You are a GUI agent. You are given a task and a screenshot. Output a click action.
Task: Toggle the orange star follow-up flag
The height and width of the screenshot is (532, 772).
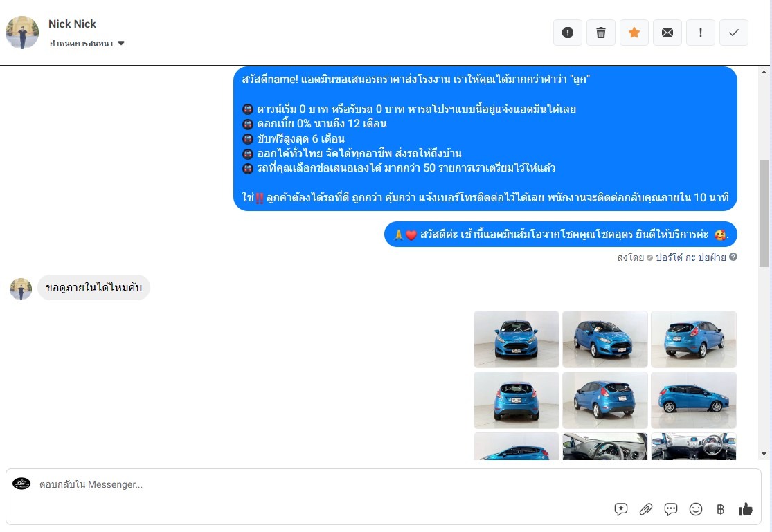coord(634,33)
